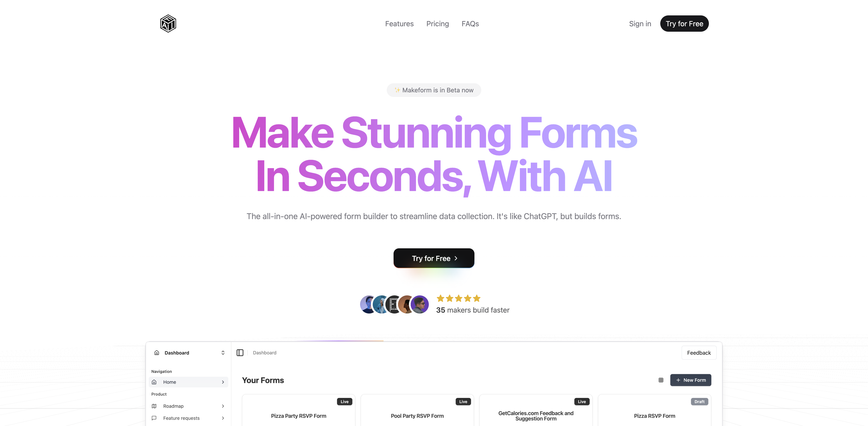This screenshot has width=868, height=426.
Task: Toggle the Pizza RSVP Draft status badge
Action: [699, 402]
